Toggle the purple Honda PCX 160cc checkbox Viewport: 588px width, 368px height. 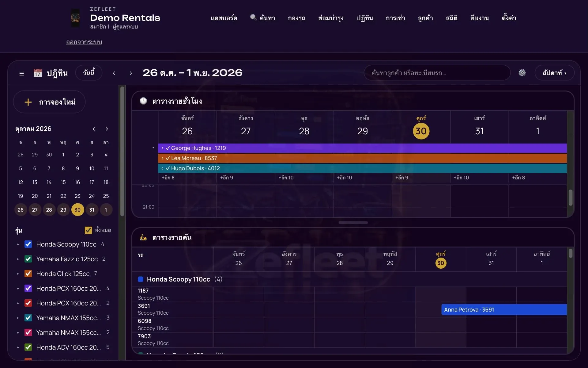(28, 288)
